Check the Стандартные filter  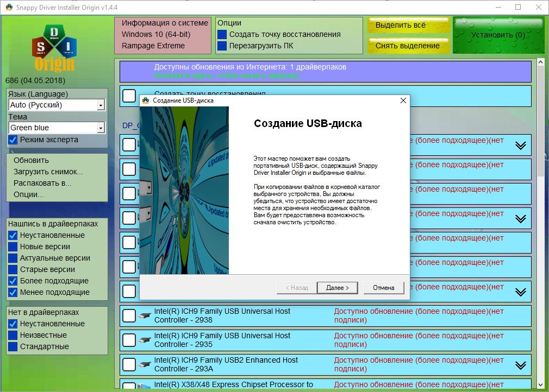pyautogui.click(x=13, y=346)
